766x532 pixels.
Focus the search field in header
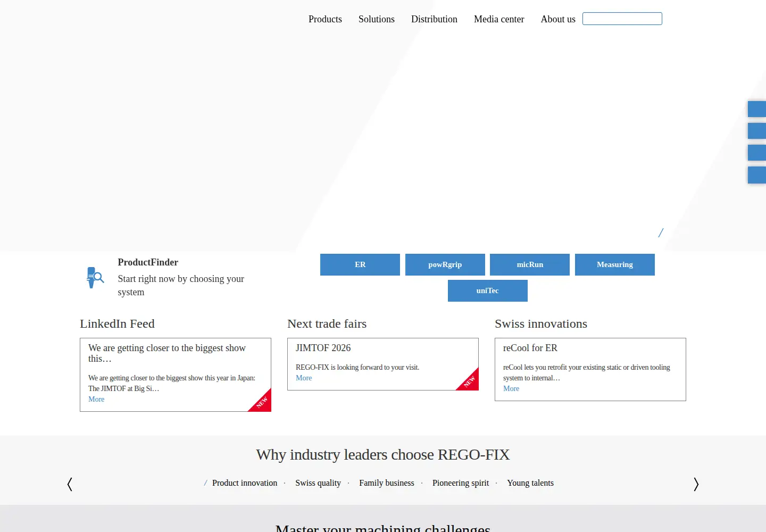point(622,19)
